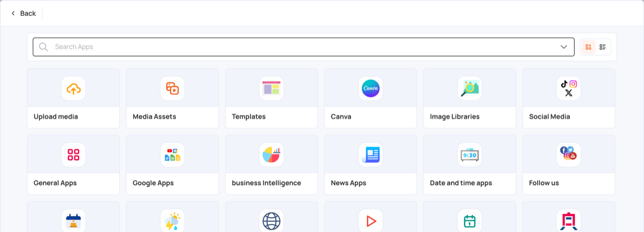Image resolution: width=644 pixels, height=232 pixels.
Task: Expand the Search Apps dropdown chevron
Action: click(563, 47)
